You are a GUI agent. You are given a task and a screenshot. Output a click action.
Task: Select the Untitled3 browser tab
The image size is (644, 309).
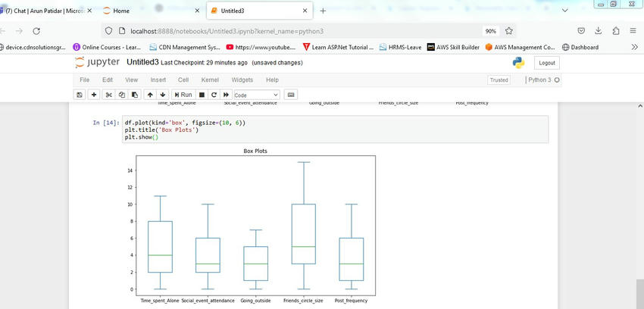tap(259, 11)
